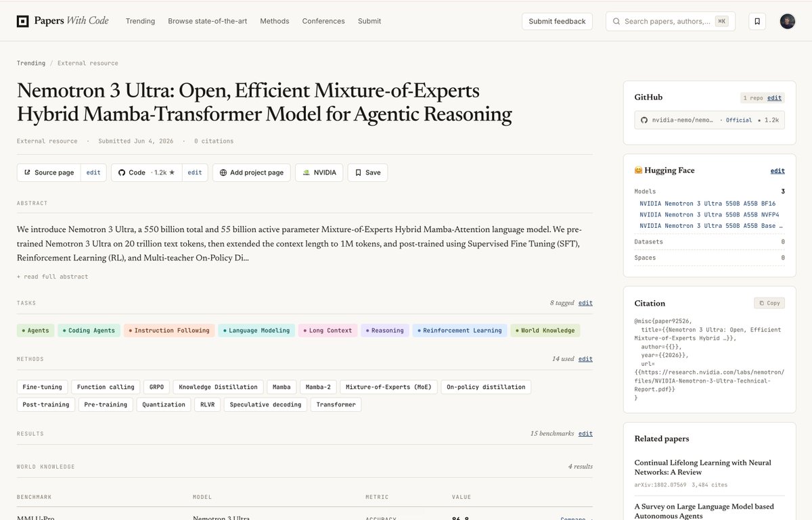Edit the Hugging Face section

pyautogui.click(x=777, y=171)
